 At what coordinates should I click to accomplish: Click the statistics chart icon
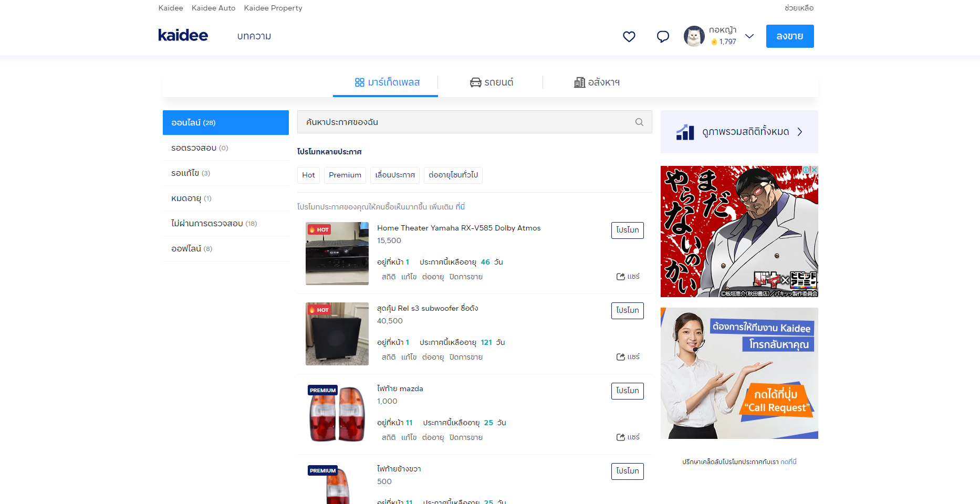[x=685, y=132]
